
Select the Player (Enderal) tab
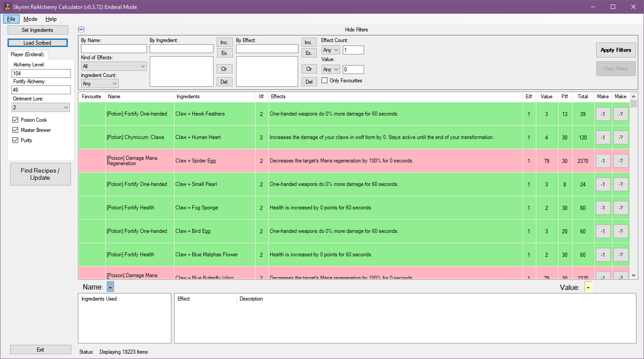point(27,54)
